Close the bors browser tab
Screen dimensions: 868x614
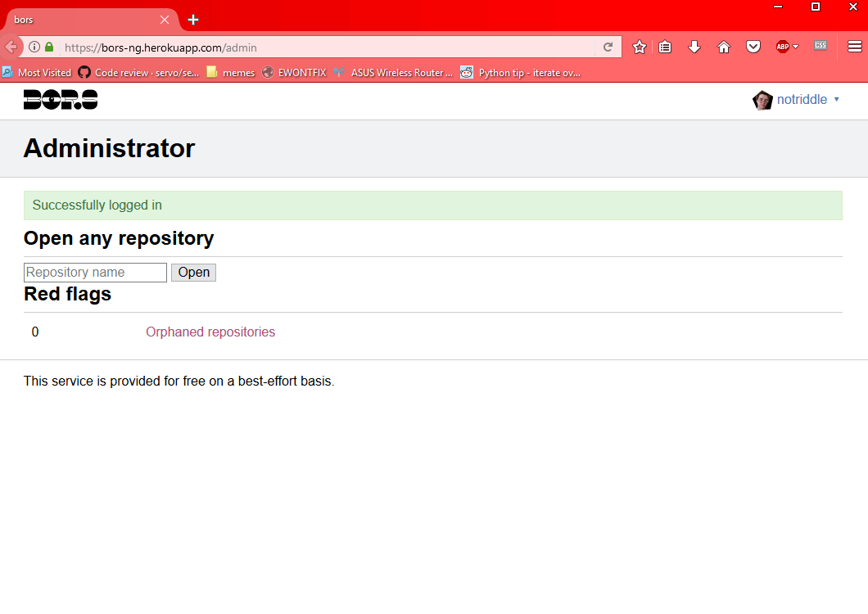coord(165,20)
